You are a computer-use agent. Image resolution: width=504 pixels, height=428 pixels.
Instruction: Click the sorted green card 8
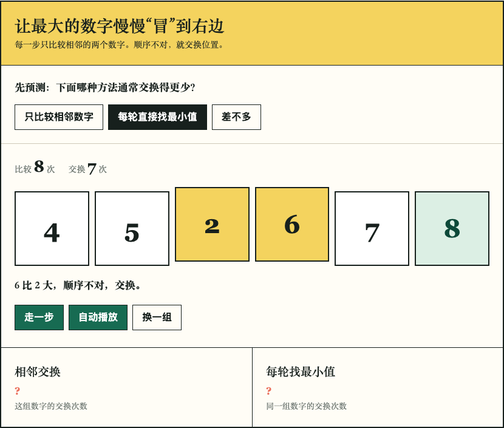point(452,228)
